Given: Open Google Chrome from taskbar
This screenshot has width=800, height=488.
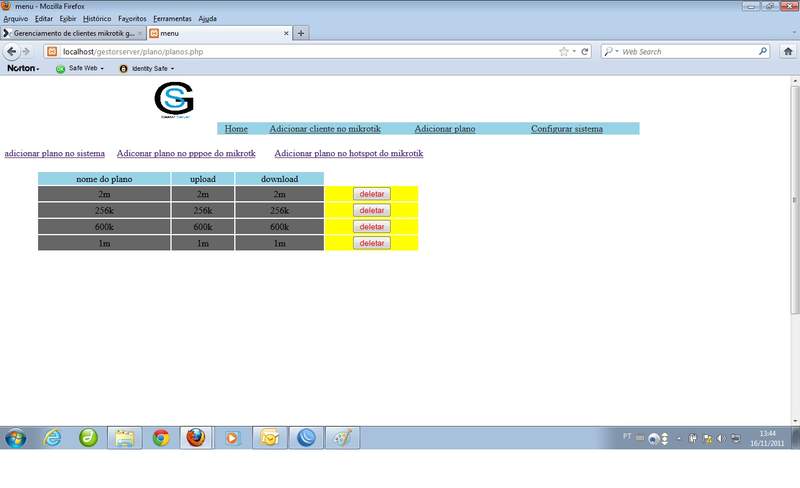Looking at the screenshot, I should (x=161, y=438).
